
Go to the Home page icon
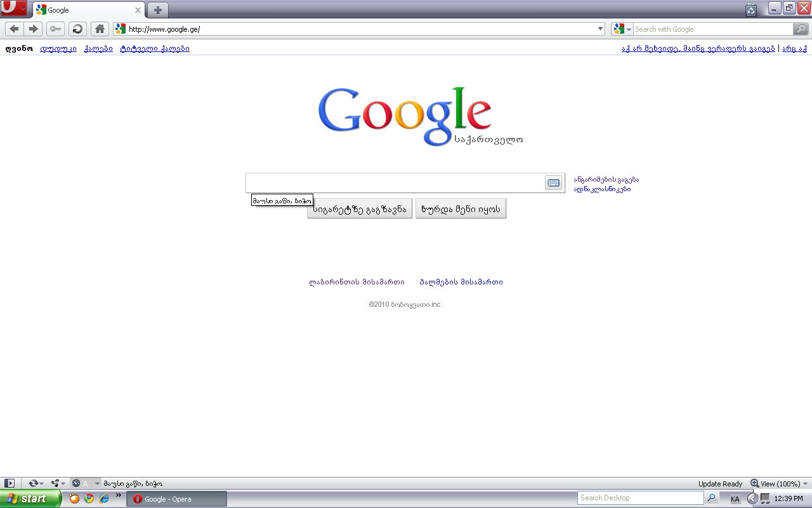coord(100,29)
